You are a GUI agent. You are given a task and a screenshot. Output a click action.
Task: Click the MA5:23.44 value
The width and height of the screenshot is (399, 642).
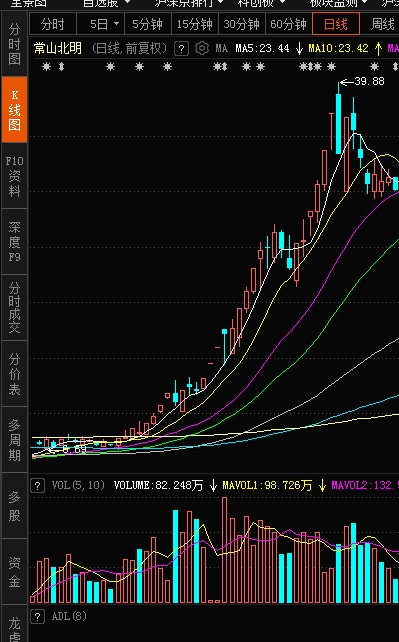(262, 49)
